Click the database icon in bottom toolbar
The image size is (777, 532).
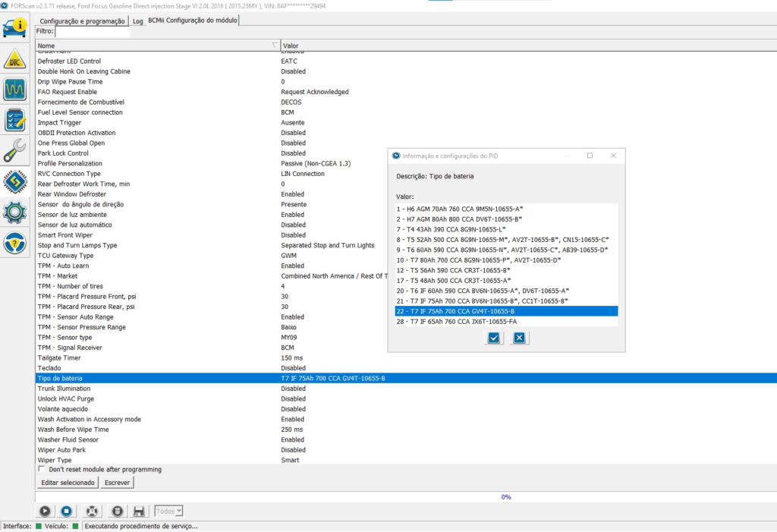tap(117, 512)
